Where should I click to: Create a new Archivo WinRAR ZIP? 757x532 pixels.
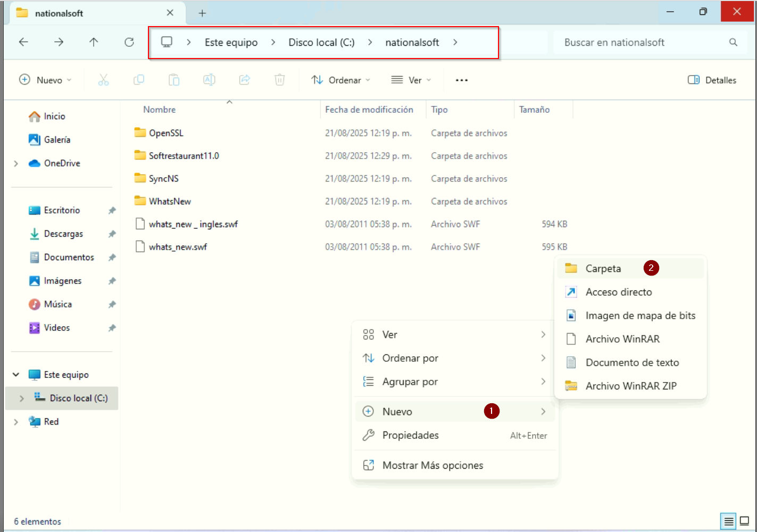click(x=630, y=386)
